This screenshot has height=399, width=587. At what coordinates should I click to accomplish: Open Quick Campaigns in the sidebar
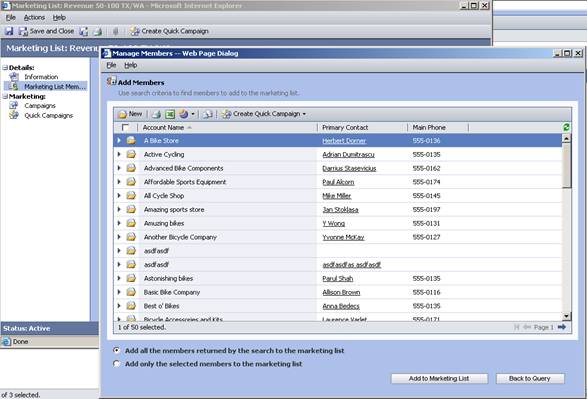tap(48, 115)
